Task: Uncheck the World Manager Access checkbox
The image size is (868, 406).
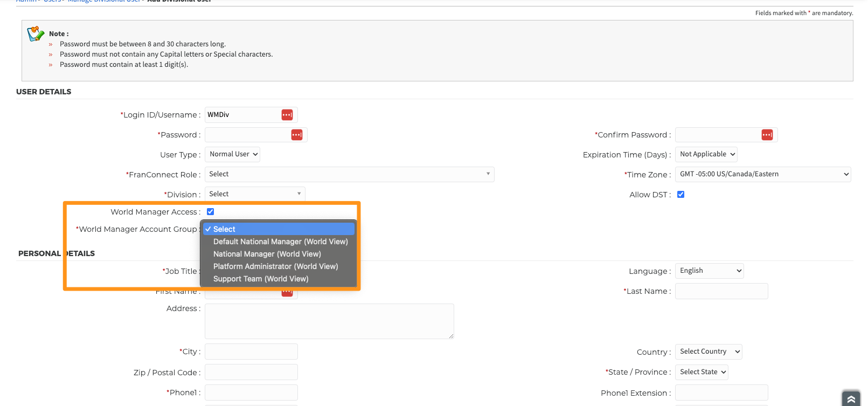Action: [211, 212]
